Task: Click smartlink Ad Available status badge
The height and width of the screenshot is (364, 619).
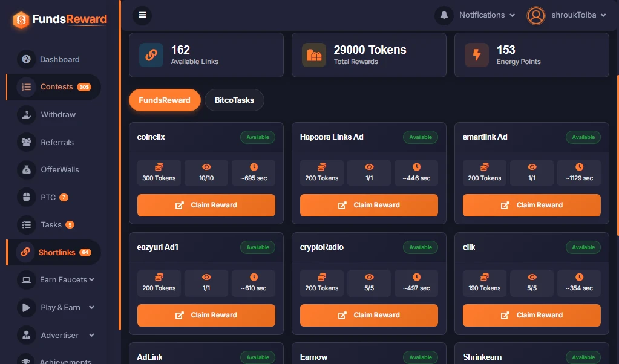Action: pyautogui.click(x=583, y=137)
